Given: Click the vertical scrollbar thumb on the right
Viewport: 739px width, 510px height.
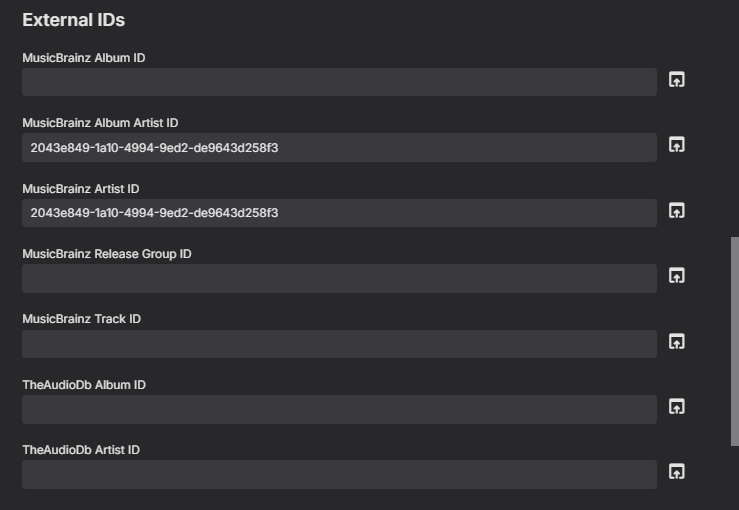Looking at the screenshot, I should [x=735, y=340].
